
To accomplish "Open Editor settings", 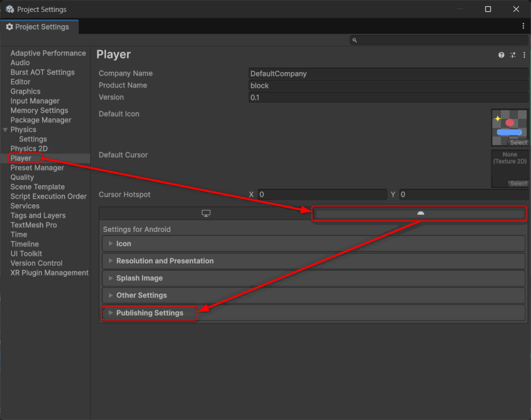I will (20, 81).
